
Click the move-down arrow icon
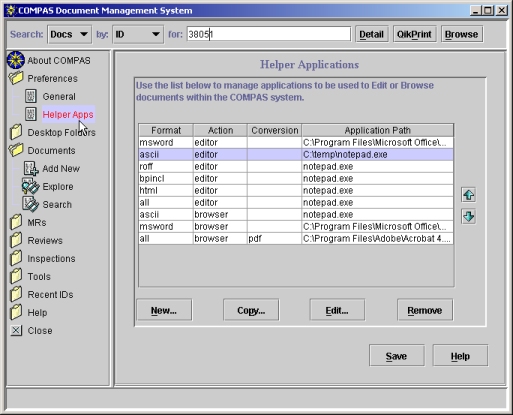[x=469, y=216]
